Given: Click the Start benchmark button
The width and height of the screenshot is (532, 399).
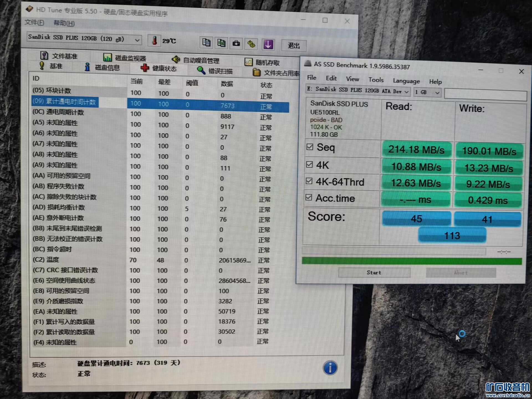Looking at the screenshot, I should (x=374, y=272).
